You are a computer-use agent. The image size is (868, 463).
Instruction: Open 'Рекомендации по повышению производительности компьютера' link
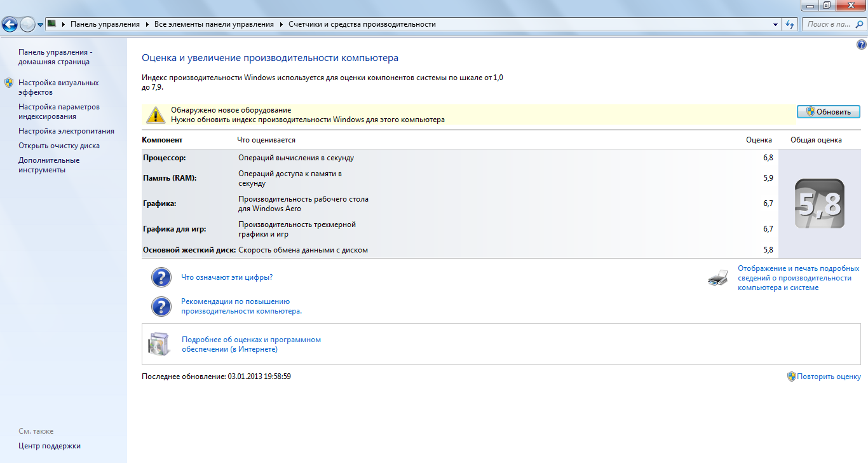[x=241, y=307]
